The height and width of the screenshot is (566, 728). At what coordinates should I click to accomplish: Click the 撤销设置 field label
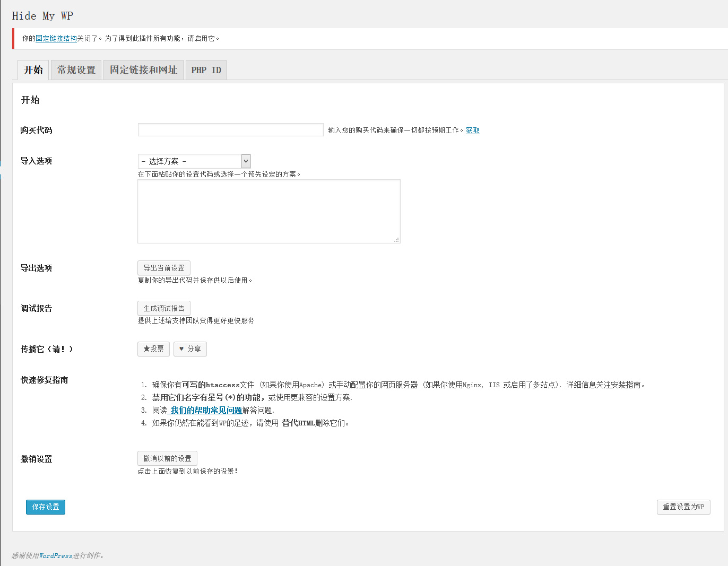tap(37, 459)
